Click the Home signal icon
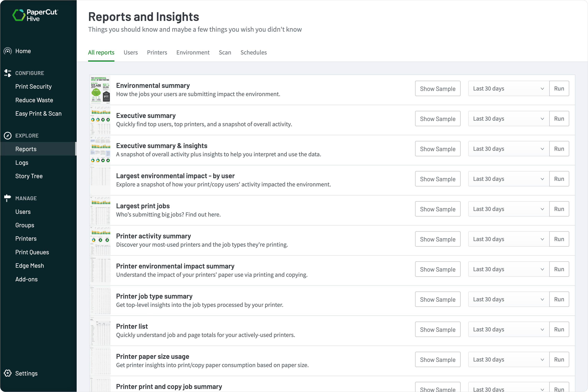 [8, 51]
